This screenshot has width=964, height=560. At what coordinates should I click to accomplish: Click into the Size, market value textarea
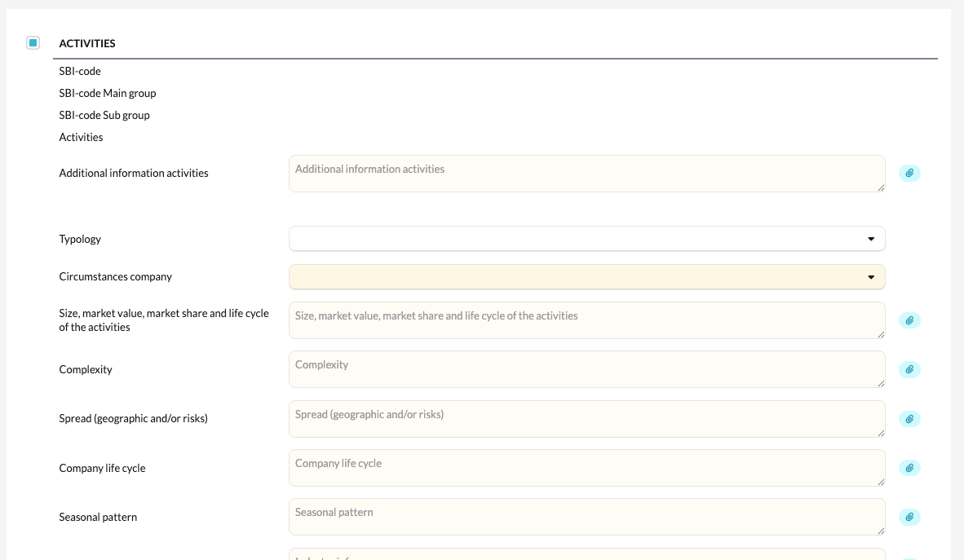pyautogui.click(x=586, y=320)
